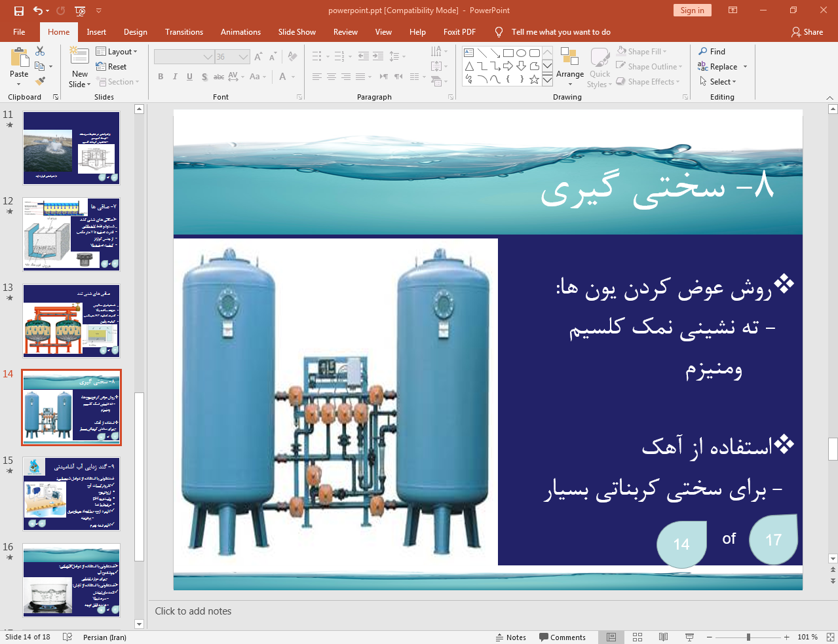This screenshot has width=838, height=644.
Task: Toggle text Shadow
Action: [204, 77]
